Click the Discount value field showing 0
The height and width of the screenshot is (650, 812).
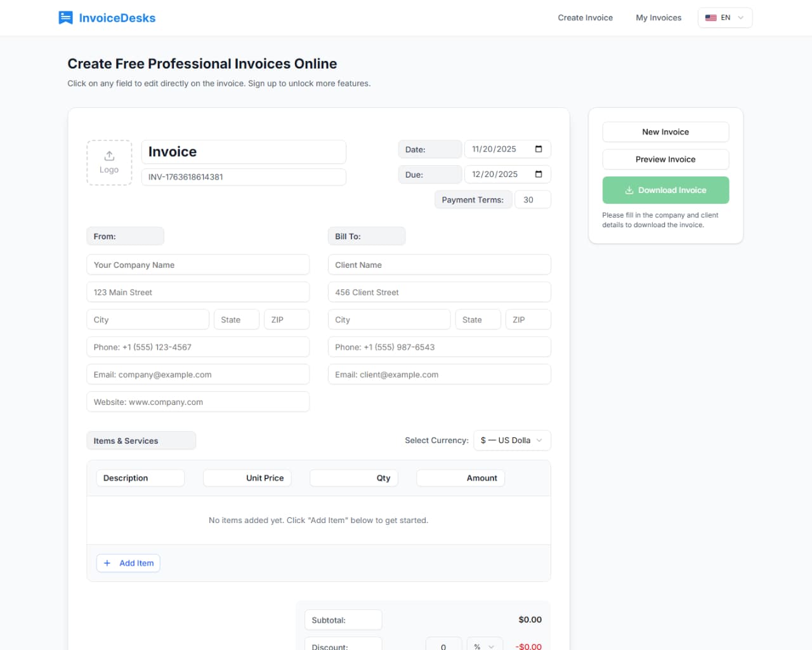443,645
